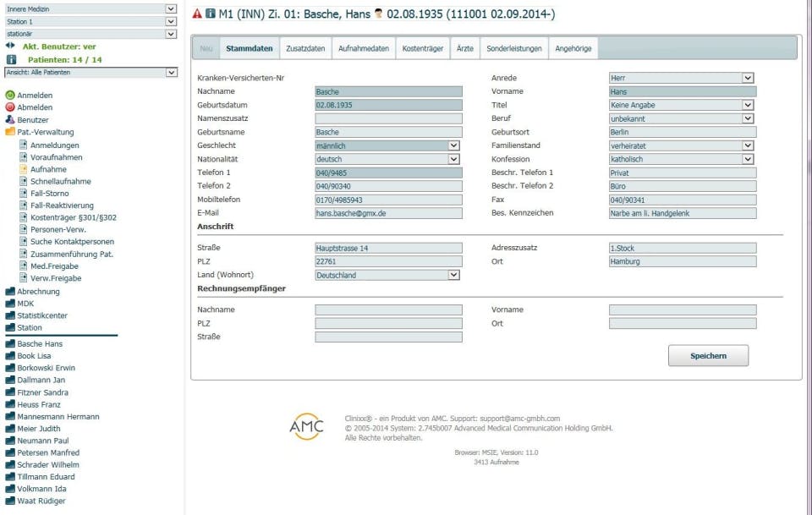Click the Station folder icon
The height and width of the screenshot is (515, 812).
(10, 327)
